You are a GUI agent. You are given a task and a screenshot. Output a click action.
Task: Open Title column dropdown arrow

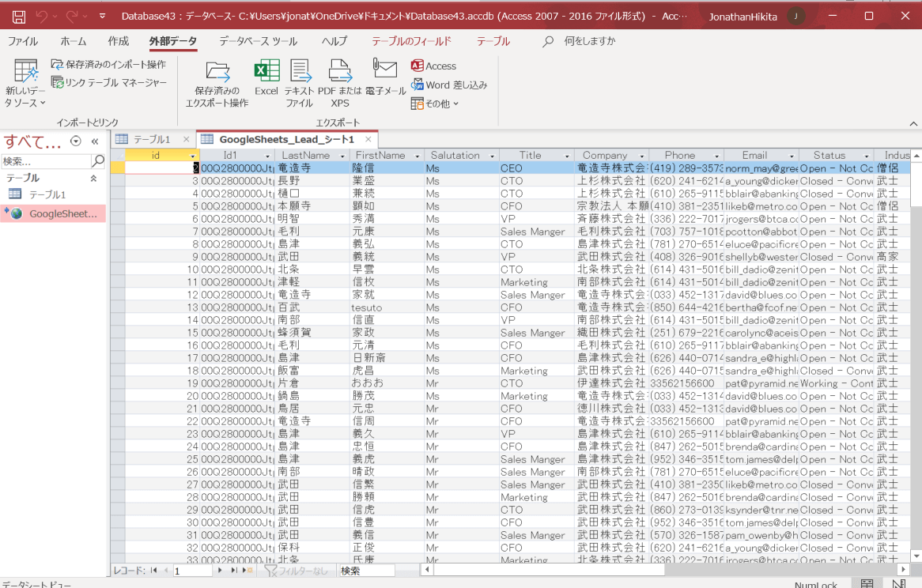click(x=567, y=156)
